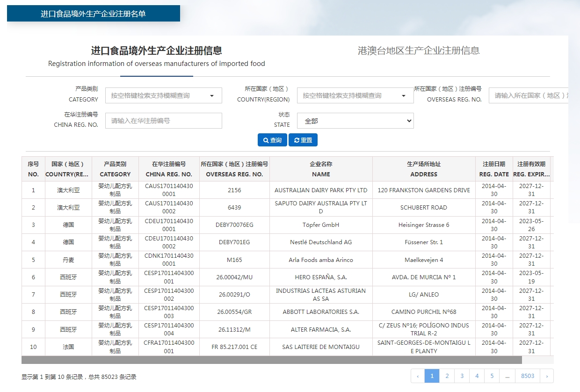
Task: Click the pagination ellipsis button
Action: click(x=507, y=376)
